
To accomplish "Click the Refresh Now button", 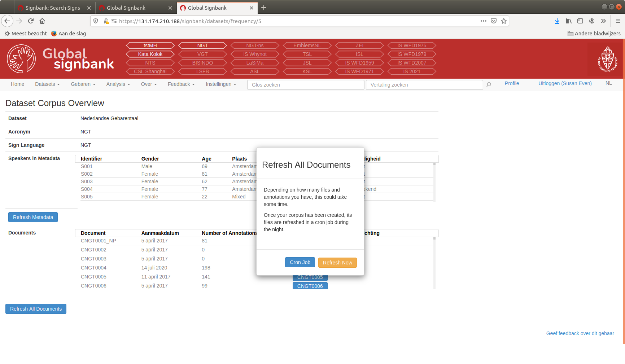I will click(x=337, y=262).
